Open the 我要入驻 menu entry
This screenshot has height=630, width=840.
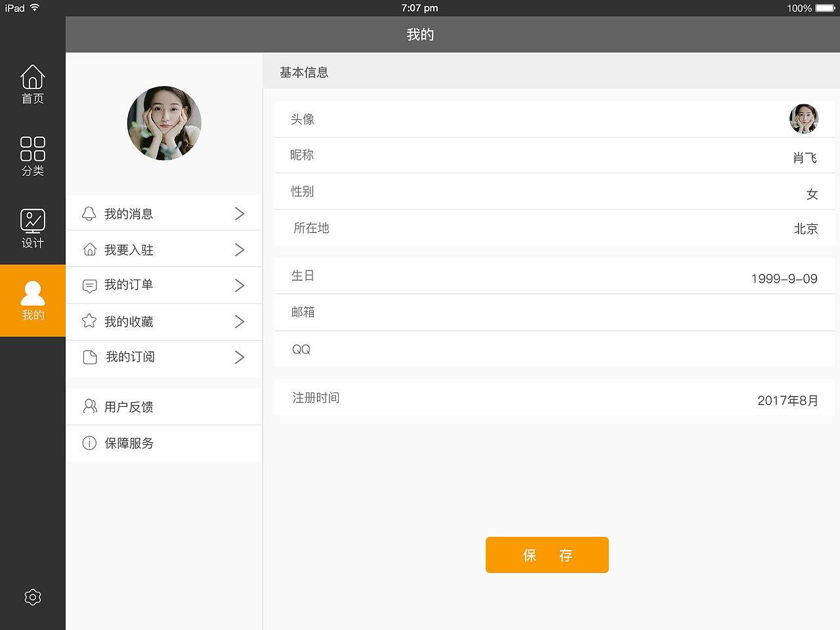(x=164, y=249)
